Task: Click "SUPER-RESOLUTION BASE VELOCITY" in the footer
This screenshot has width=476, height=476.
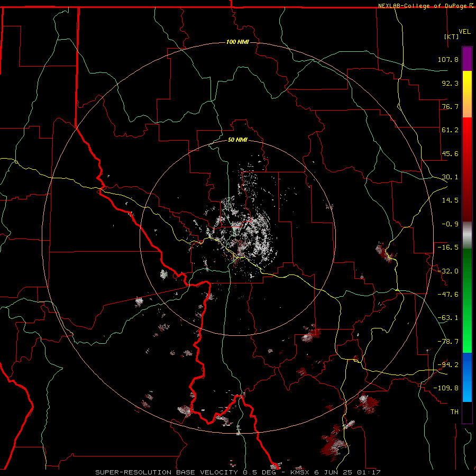Action: coord(167,472)
